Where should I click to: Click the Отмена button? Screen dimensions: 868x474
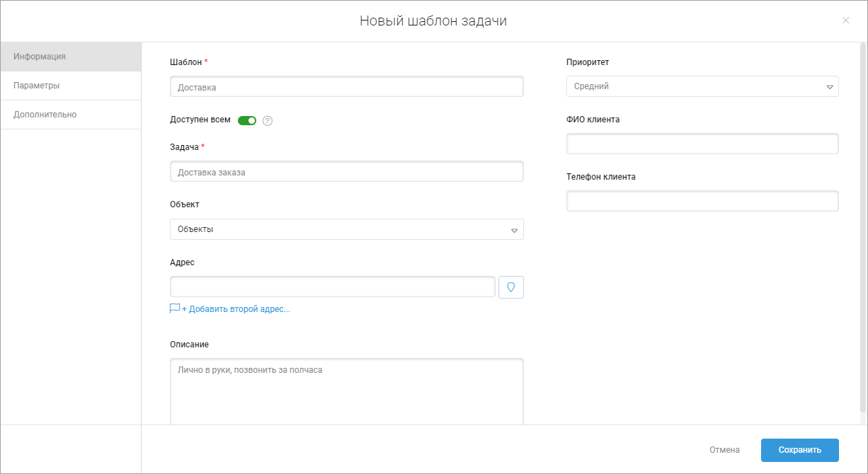point(724,450)
